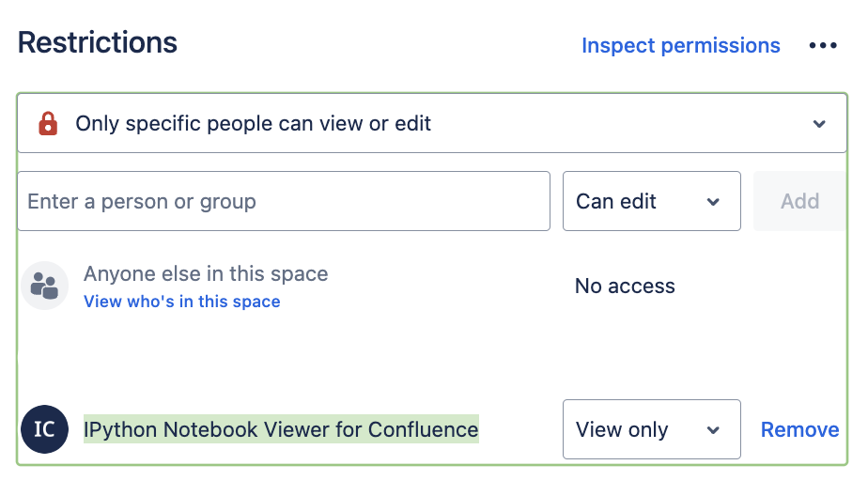
Task: Click the lock-labeled restriction text
Action: pyautogui.click(x=254, y=124)
